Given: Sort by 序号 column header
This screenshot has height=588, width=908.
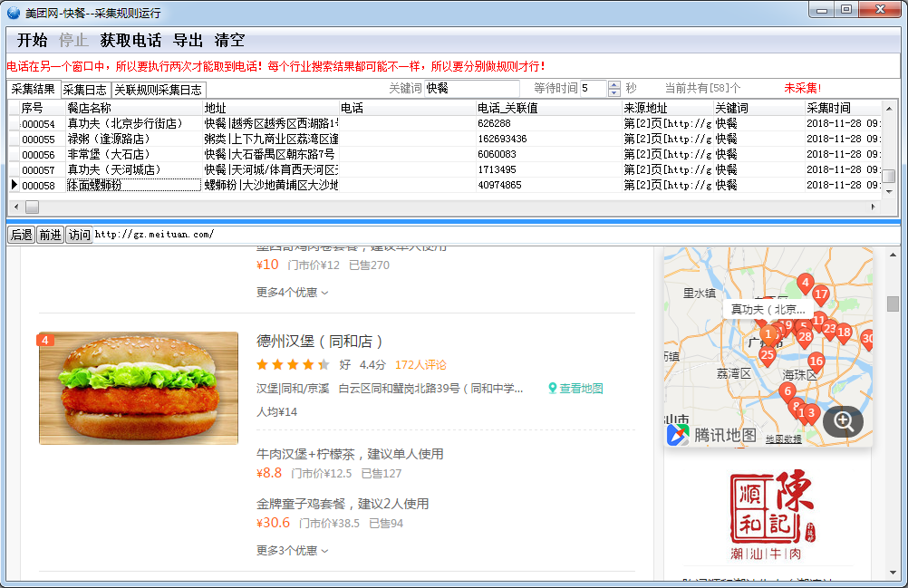Looking at the screenshot, I should coord(42,108).
